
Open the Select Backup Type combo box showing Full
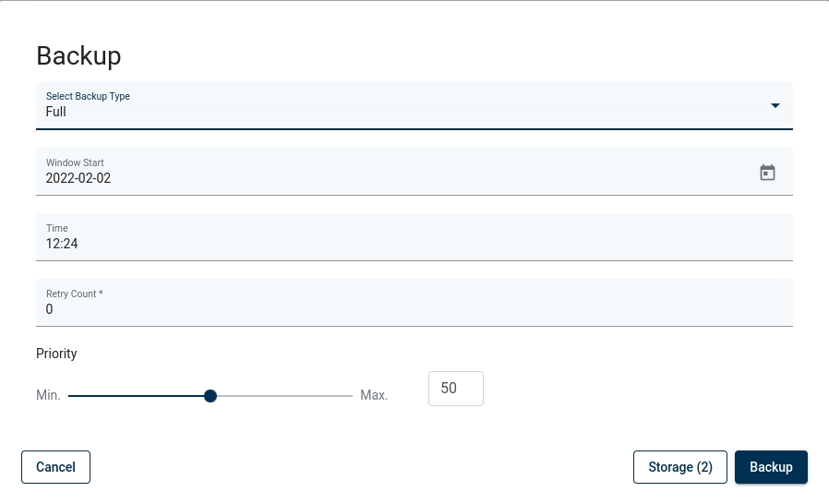[397, 106]
